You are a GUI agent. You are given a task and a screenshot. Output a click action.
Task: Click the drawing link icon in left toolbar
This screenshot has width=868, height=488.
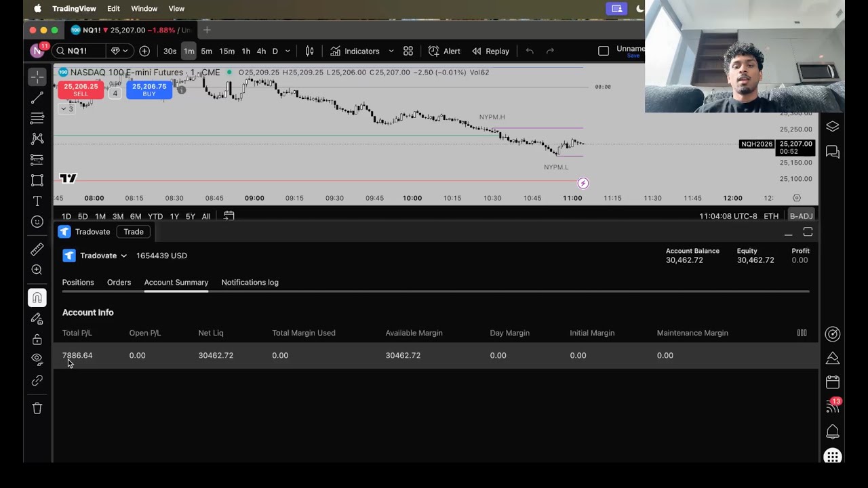point(37,381)
